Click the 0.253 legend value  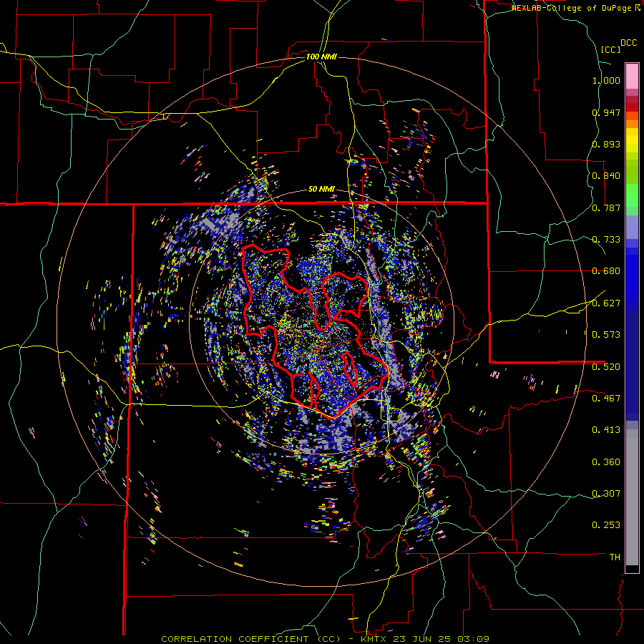(x=606, y=525)
